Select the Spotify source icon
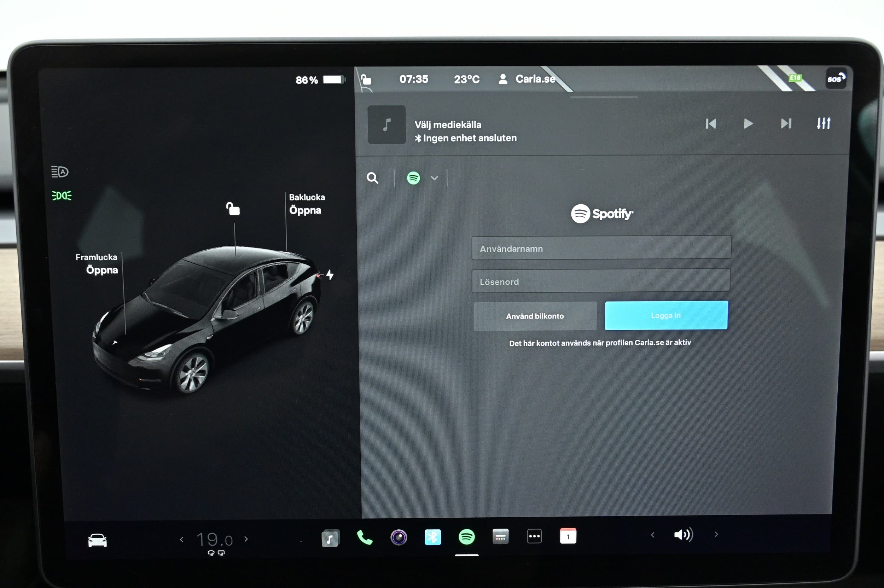 coord(413,178)
